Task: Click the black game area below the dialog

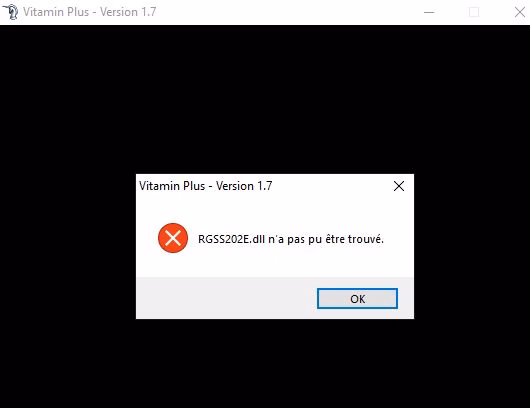Action: pyautogui.click(x=265, y=363)
